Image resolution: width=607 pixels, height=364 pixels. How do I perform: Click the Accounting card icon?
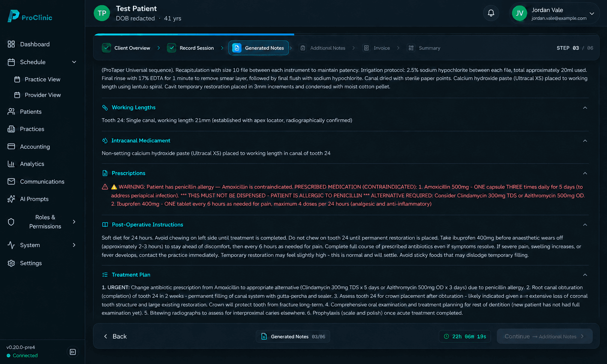(11, 147)
